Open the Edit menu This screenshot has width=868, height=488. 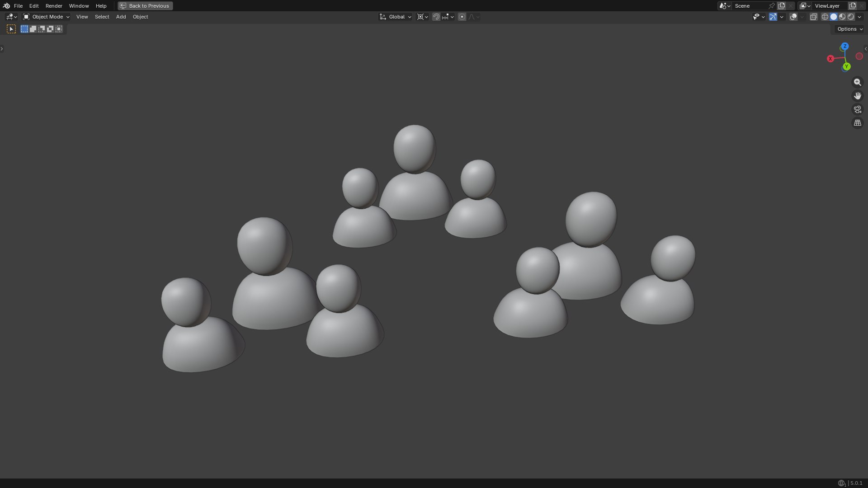pos(34,6)
